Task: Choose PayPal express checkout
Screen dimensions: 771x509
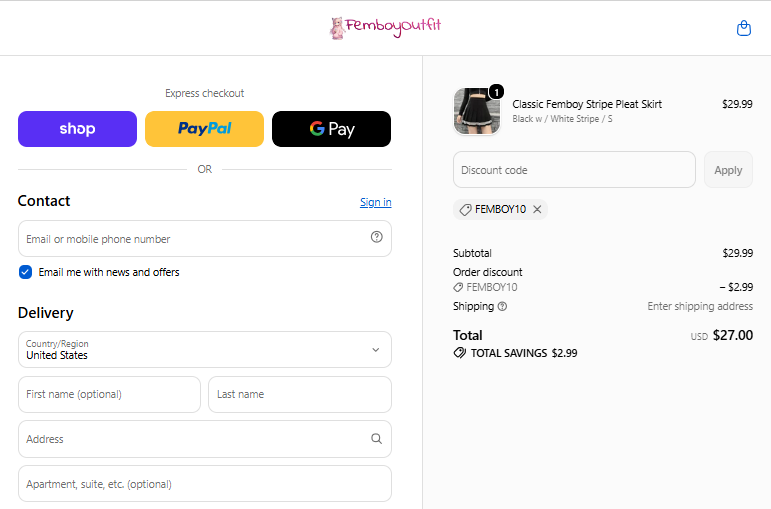Action: (x=205, y=129)
